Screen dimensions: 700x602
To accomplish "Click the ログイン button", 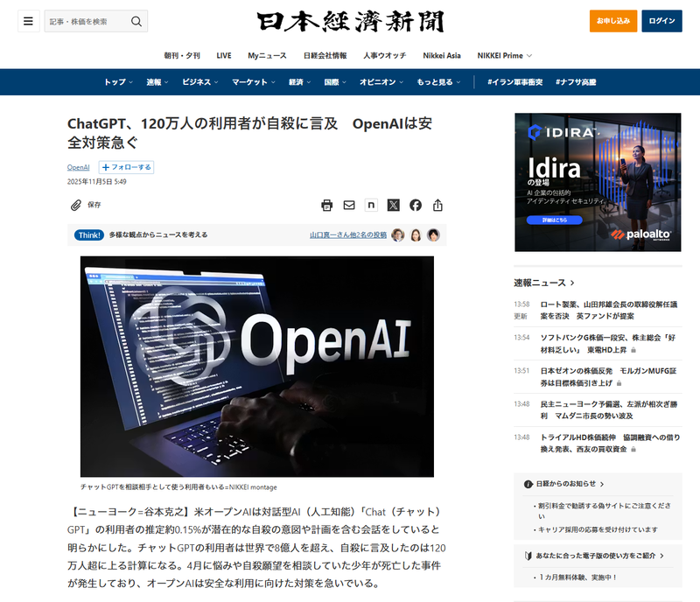I will tap(661, 21).
